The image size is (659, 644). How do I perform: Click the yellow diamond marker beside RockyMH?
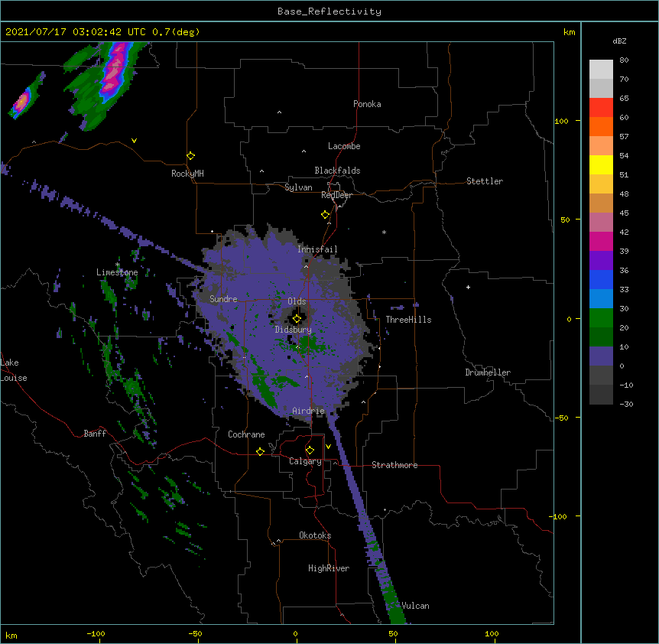tap(190, 156)
